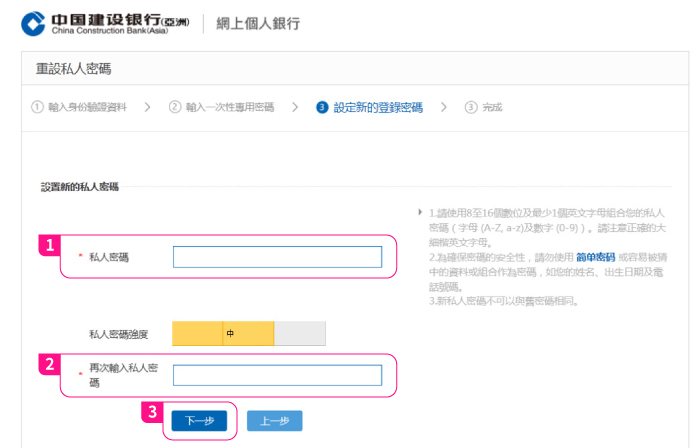Click the pink badge numbered 3

[152, 410]
